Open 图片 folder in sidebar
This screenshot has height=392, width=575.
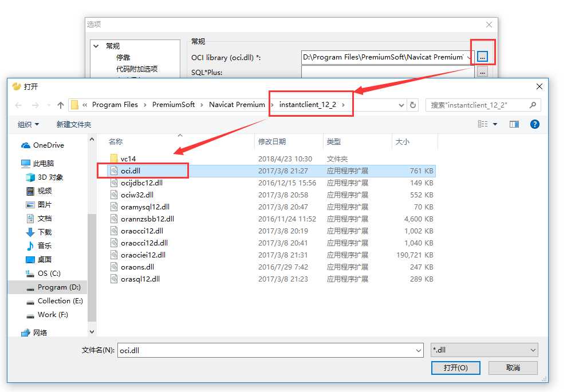tap(39, 205)
